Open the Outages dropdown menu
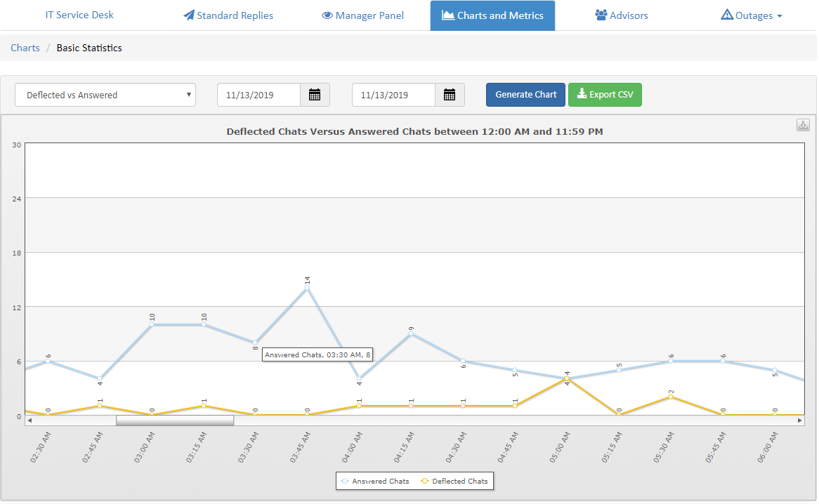Image resolution: width=819 pixels, height=504 pixels. [x=752, y=15]
